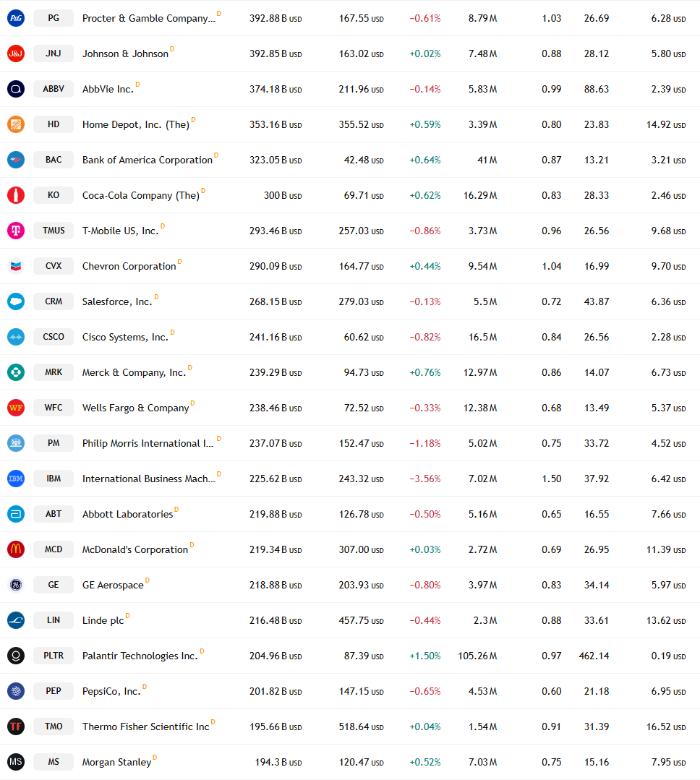Select the PLTR ticker badge
Image resolution: width=700 pixels, height=780 pixels.
tap(54, 656)
